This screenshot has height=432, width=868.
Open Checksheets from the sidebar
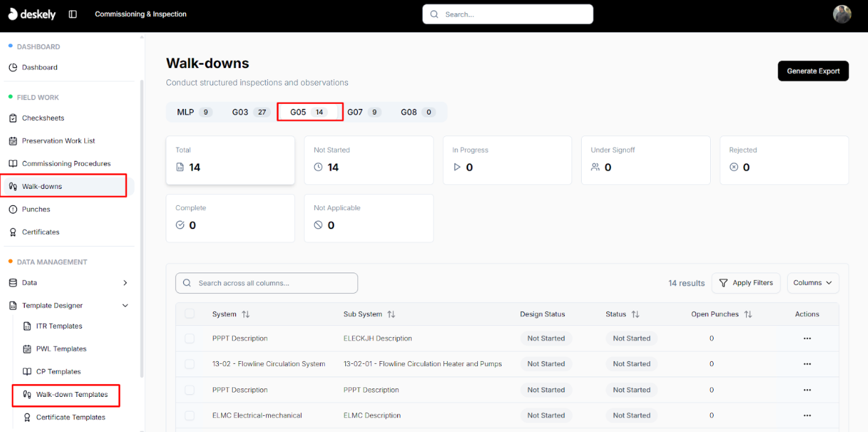click(x=43, y=118)
